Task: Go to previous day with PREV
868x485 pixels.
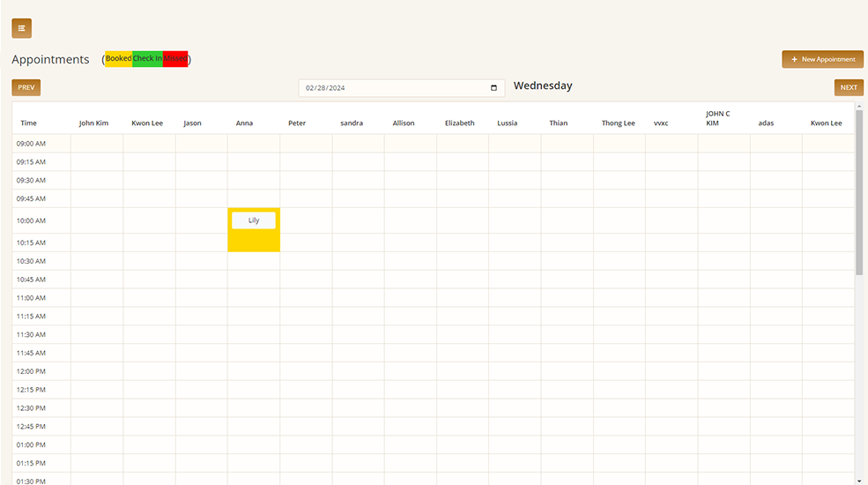Action: [x=26, y=87]
